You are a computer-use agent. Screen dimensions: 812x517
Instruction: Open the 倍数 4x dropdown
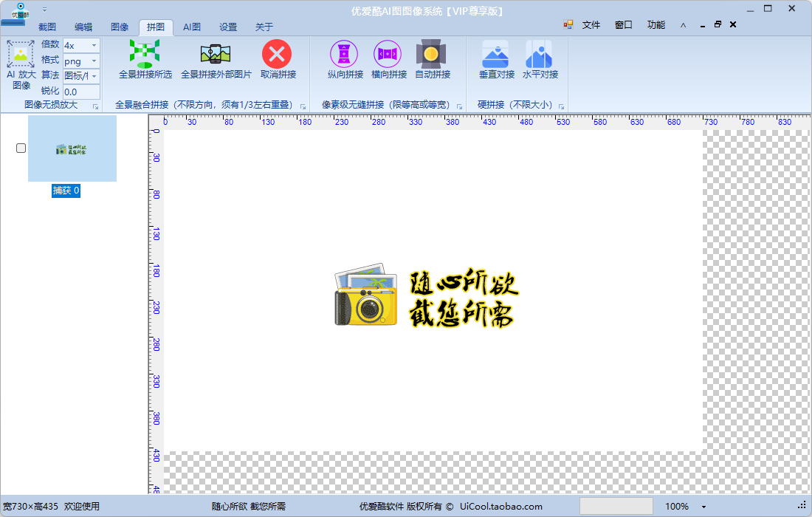tap(94, 46)
